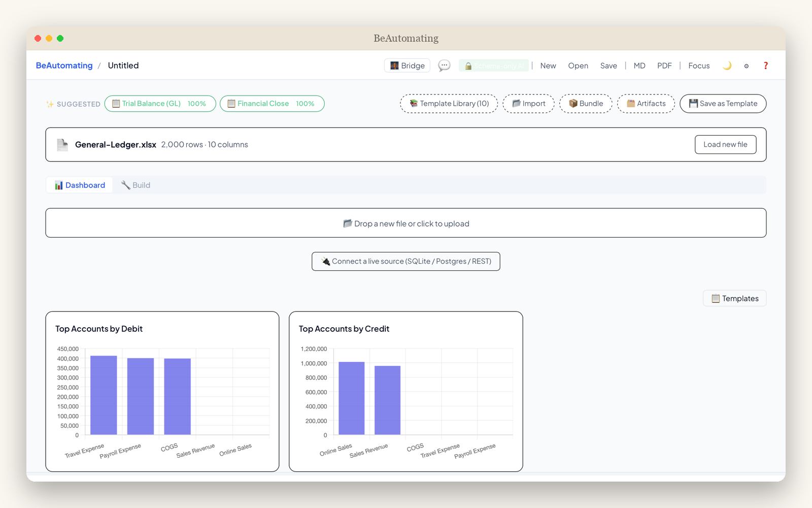Image resolution: width=812 pixels, height=508 pixels.
Task: Apply suggested Trial Balance (GL) template
Action: pos(160,104)
